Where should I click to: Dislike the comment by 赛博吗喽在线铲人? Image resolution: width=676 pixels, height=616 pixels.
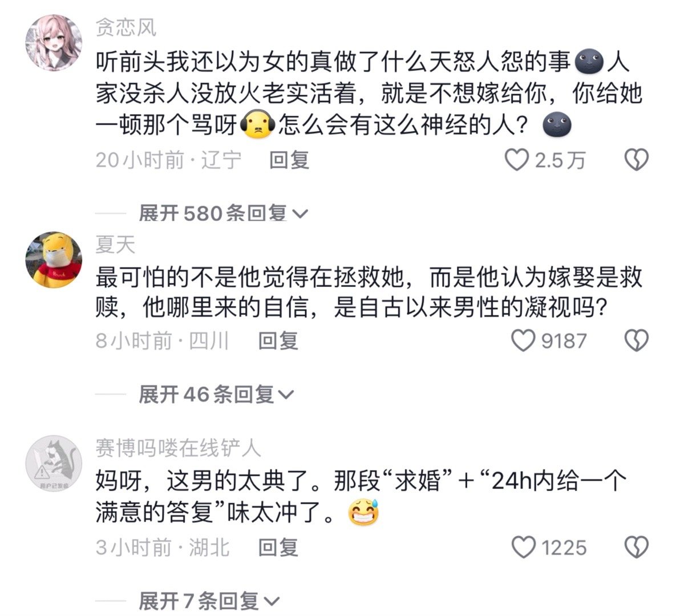[636, 548]
